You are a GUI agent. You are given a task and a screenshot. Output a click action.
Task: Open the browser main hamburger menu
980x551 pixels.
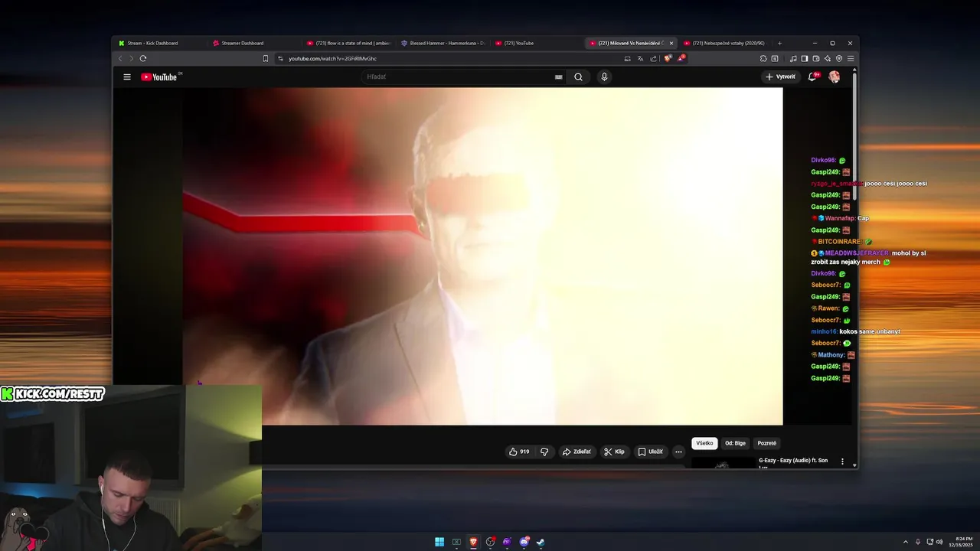(x=851, y=58)
